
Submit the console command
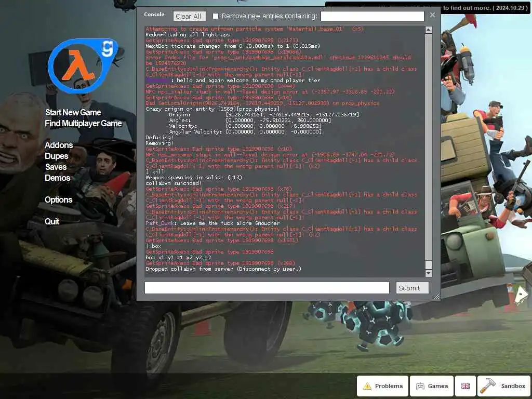[412, 288]
